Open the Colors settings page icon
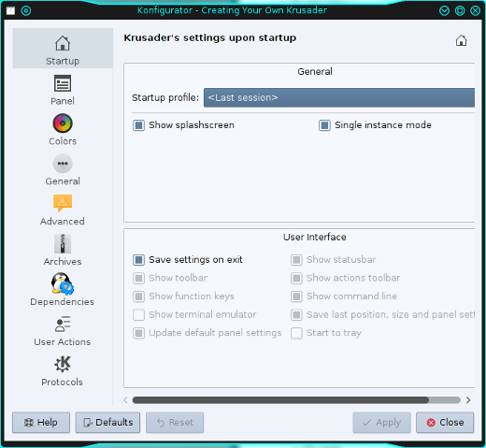Image resolution: width=486 pixels, height=448 pixels. pos(63,123)
